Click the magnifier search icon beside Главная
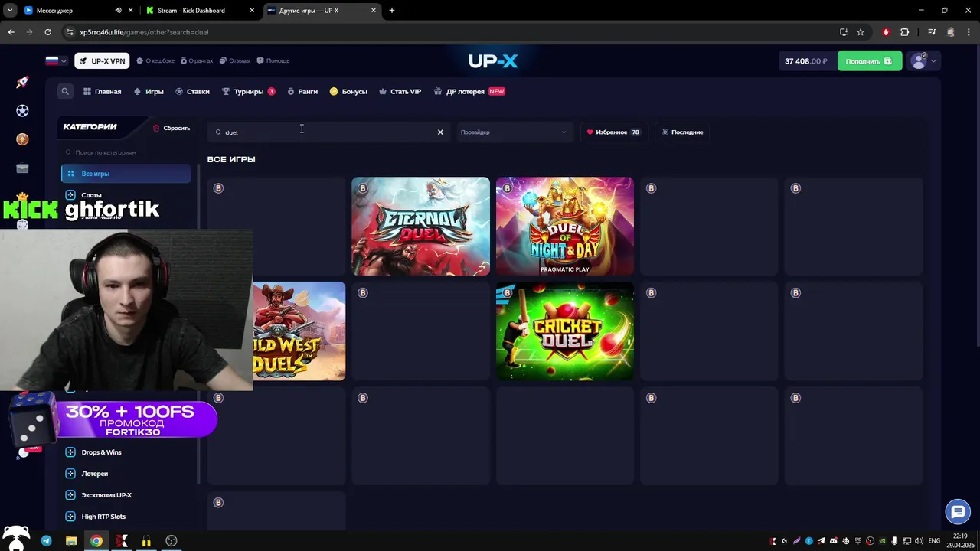This screenshot has height=551, width=980. (x=65, y=91)
